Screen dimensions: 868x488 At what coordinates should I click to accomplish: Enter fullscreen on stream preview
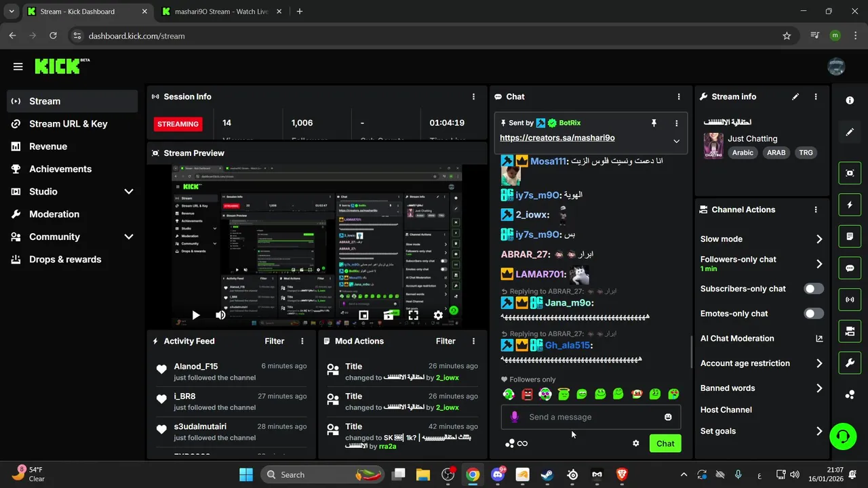tap(413, 315)
